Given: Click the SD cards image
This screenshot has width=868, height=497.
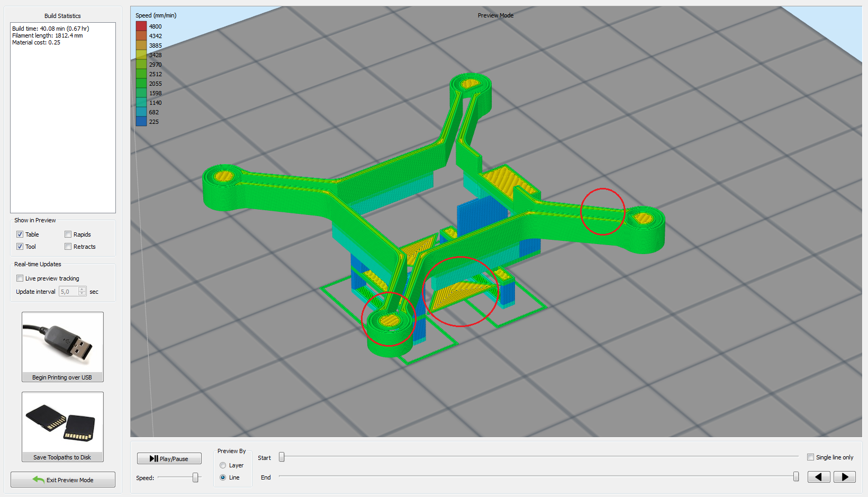Looking at the screenshot, I should (x=62, y=422).
